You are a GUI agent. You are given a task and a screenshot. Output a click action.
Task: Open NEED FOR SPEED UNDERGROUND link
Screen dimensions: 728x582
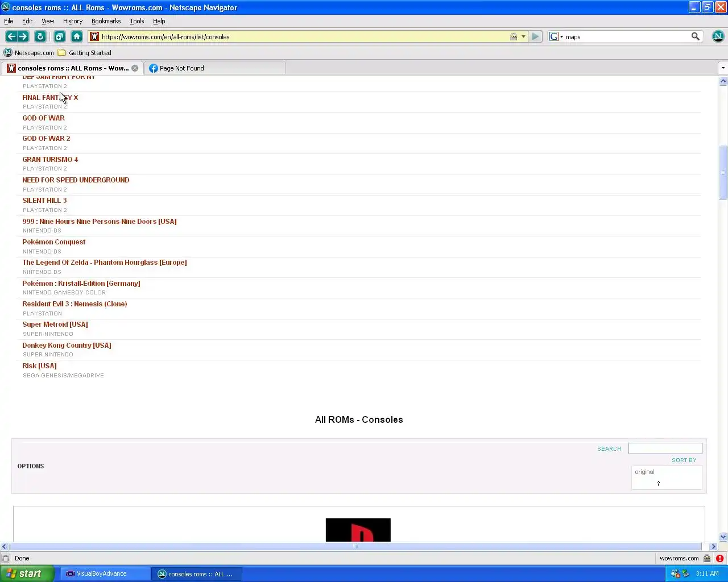(76, 180)
